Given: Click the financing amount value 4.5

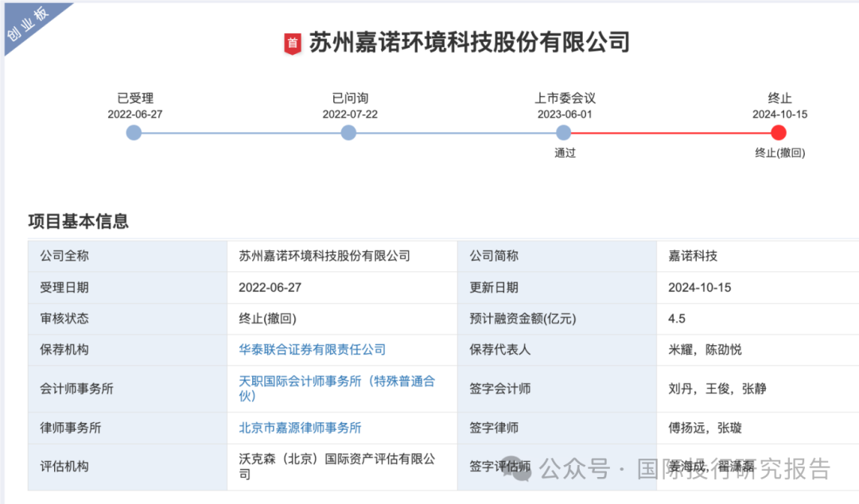Looking at the screenshot, I should [x=758, y=319].
